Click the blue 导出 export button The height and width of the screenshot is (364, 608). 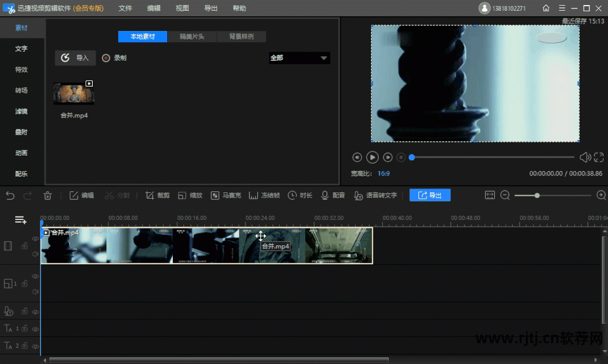tap(430, 195)
